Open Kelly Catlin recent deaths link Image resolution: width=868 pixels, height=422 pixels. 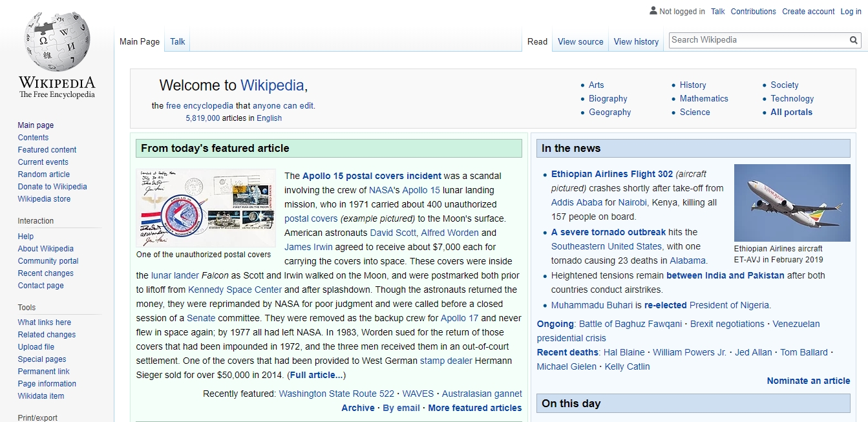point(628,366)
